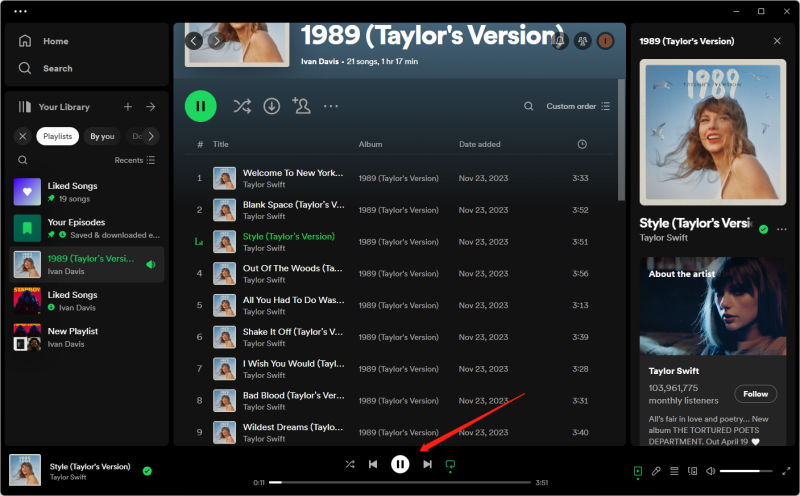Clear the library filters with X
This screenshot has width=800, height=496.
pos(22,136)
